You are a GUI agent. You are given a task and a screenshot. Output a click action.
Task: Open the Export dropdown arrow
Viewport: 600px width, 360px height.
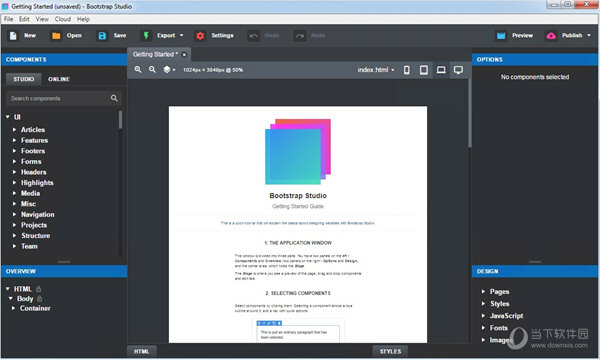(x=181, y=36)
